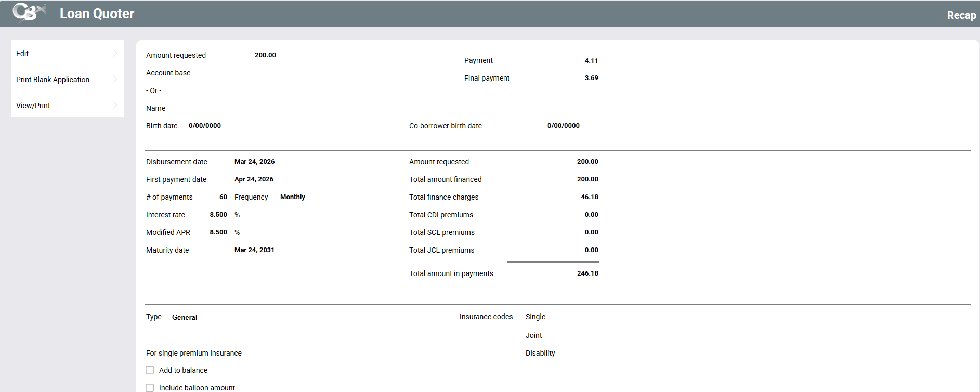This screenshot has width=980, height=392.
Task: Click the chevron arrow beside Edit
Action: [115, 53]
